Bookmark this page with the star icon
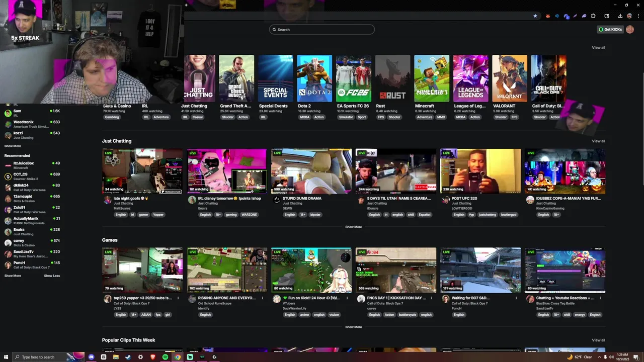This screenshot has height=362, width=644. (535, 16)
